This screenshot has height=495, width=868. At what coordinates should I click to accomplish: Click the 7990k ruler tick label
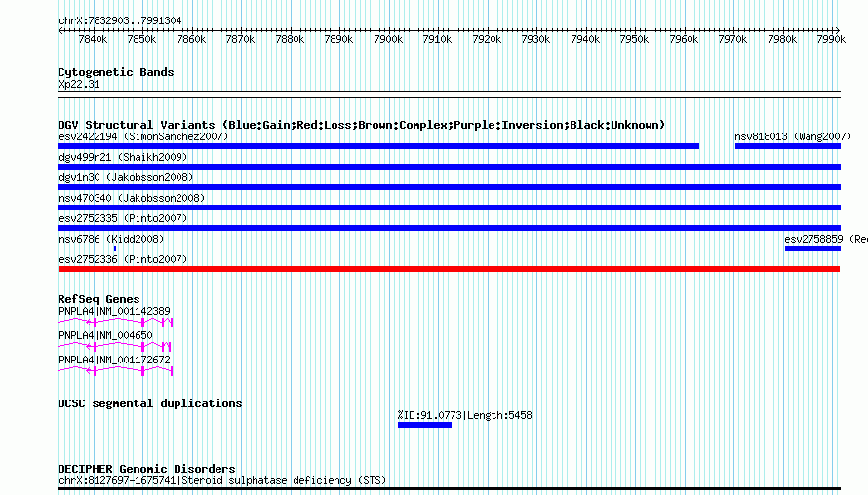[x=831, y=40]
